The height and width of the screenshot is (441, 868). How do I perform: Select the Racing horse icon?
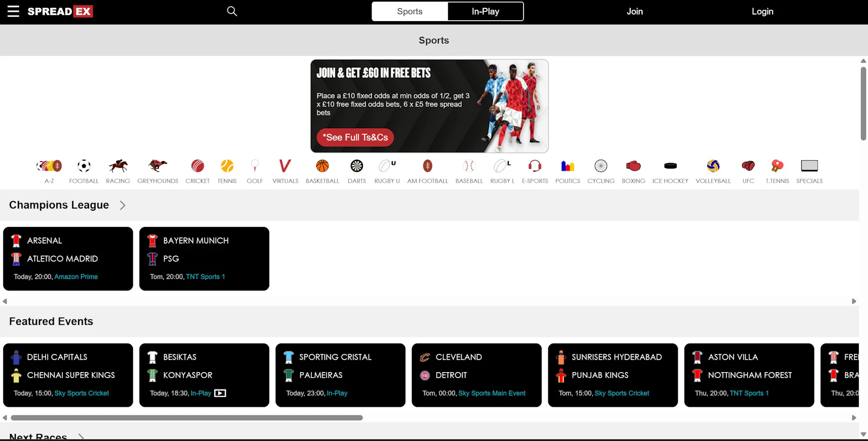[x=118, y=166]
